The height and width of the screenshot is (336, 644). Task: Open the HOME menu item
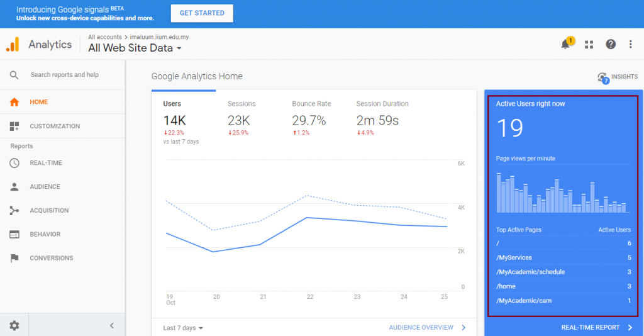click(x=62, y=102)
